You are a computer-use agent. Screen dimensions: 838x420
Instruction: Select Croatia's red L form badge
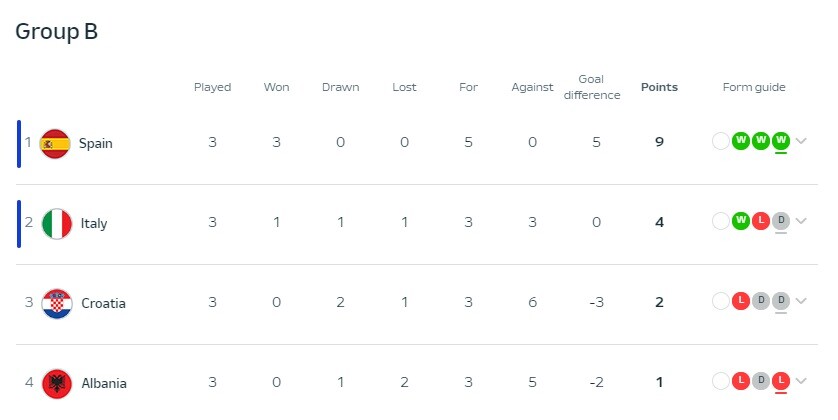(741, 301)
